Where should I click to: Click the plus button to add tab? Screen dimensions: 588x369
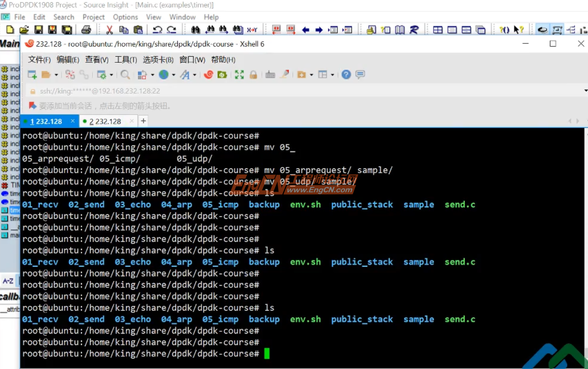(x=143, y=121)
